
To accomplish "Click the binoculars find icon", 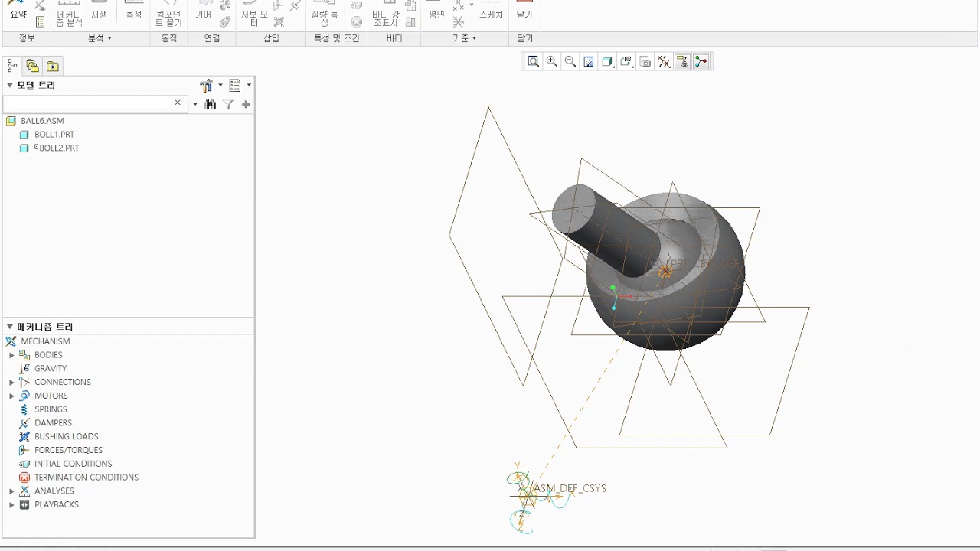I will (211, 104).
